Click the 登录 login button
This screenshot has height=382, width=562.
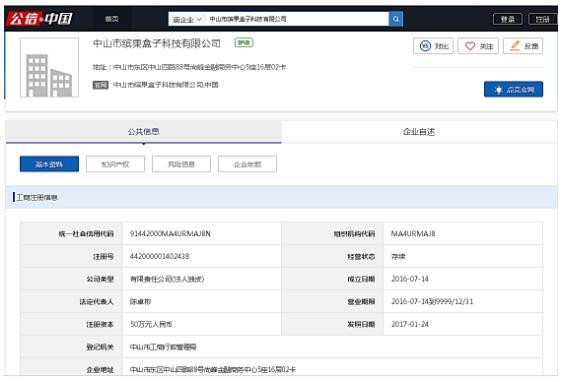click(x=508, y=19)
